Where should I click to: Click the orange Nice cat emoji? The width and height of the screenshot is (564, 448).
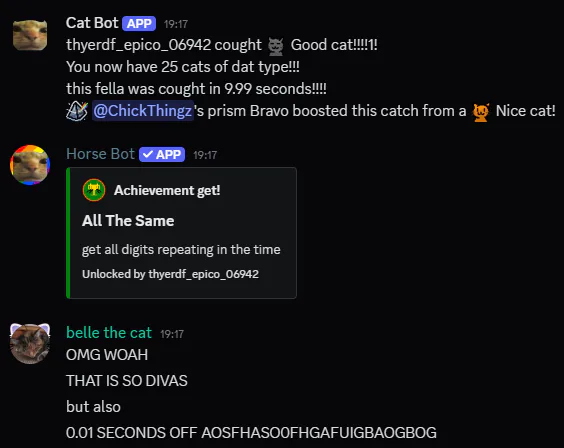point(481,112)
